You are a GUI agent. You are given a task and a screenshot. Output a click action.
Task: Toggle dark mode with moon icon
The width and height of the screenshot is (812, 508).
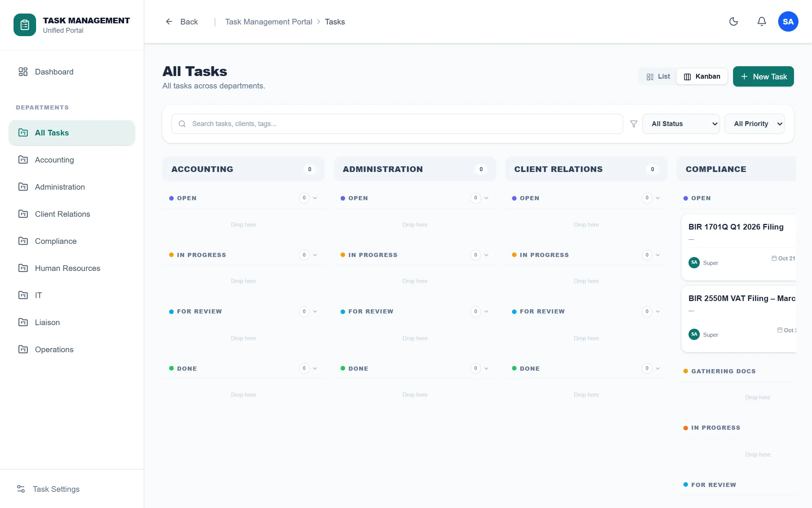click(x=733, y=21)
